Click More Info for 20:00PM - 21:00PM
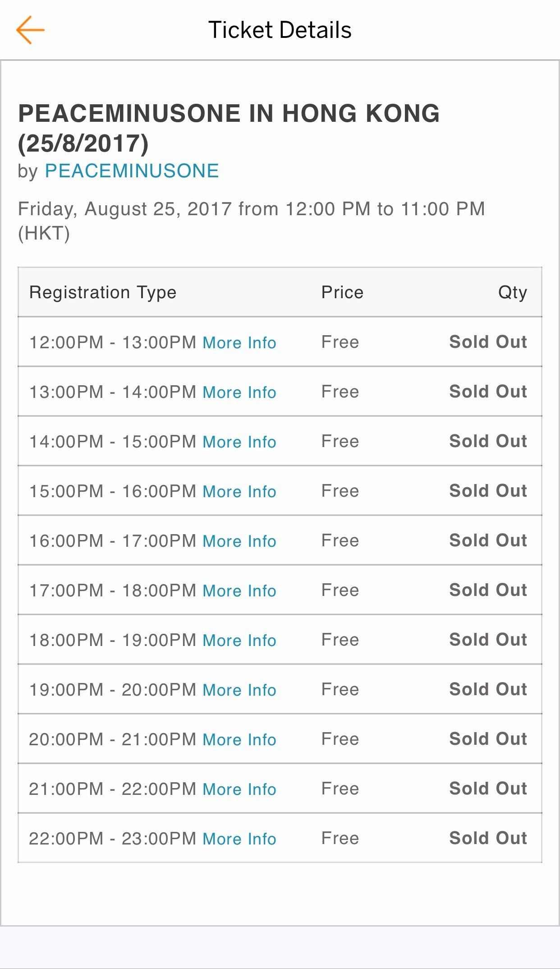Image resolution: width=560 pixels, height=969 pixels. click(x=239, y=740)
